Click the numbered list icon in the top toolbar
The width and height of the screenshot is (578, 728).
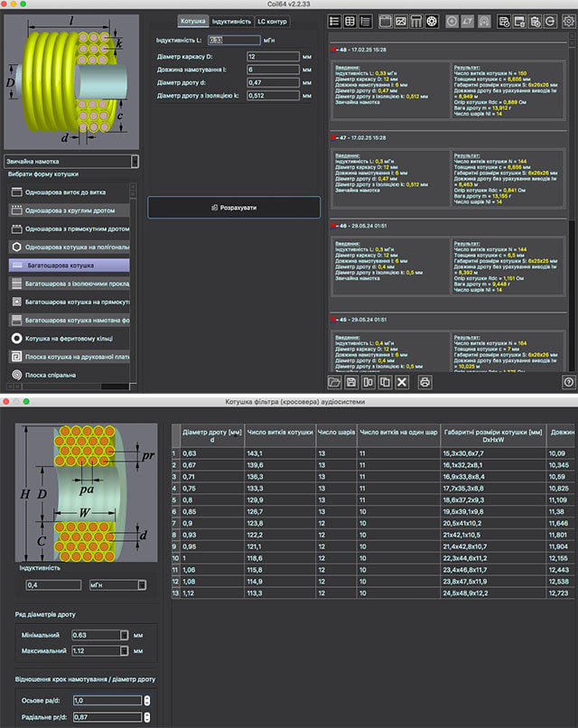click(x=366, y=22)
